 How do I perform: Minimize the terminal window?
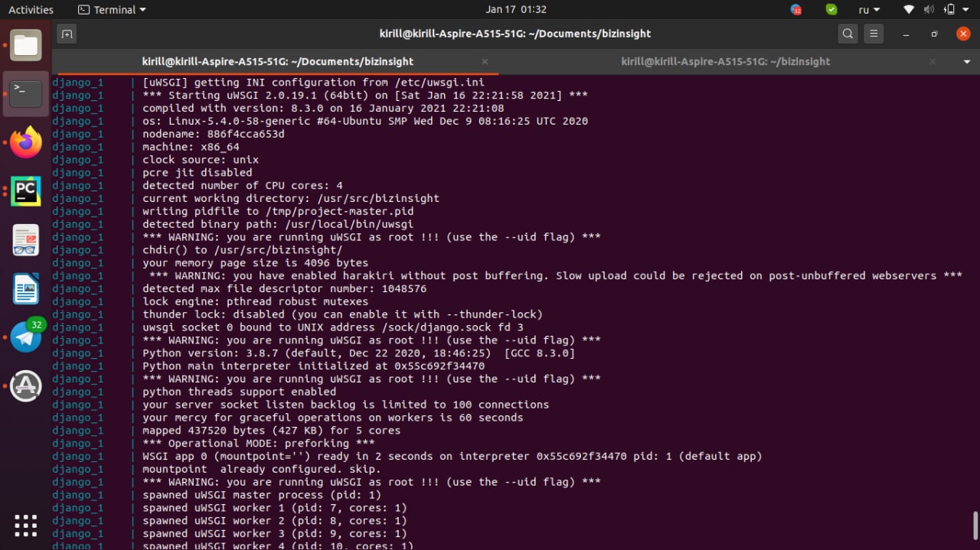click(906, 34)
